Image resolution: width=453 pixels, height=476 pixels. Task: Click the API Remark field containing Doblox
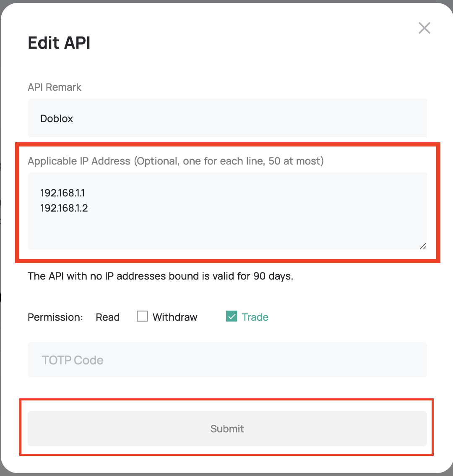226,118
